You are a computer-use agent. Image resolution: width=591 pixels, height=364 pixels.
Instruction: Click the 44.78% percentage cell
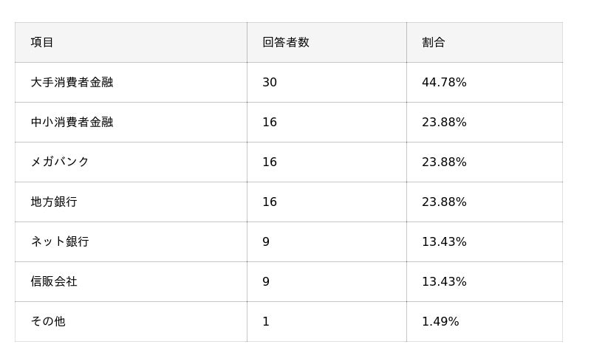(x=444, y=83)
